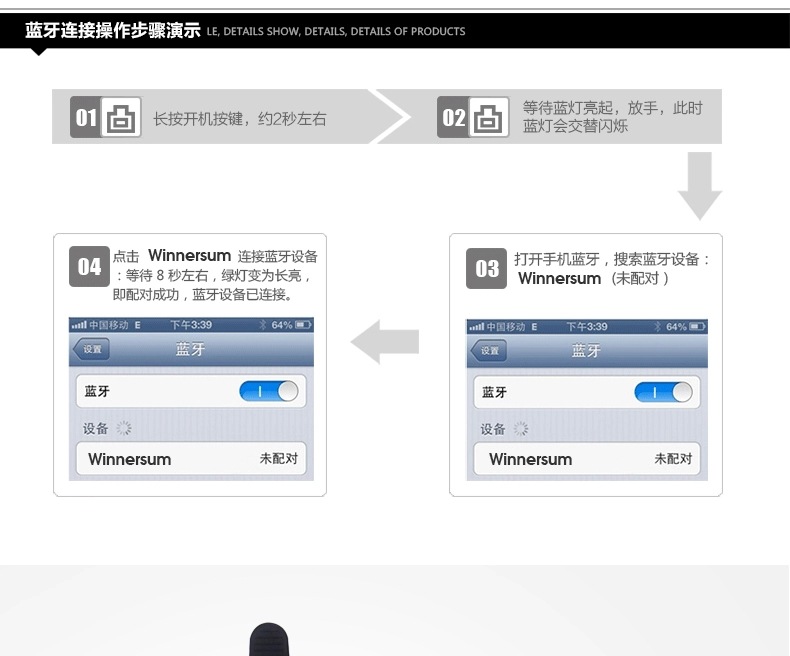The height and width of the screenshot is (656, 790).
Task: Click the signal bars icon in step 04 phone
Action: click(x=79, y=325)
